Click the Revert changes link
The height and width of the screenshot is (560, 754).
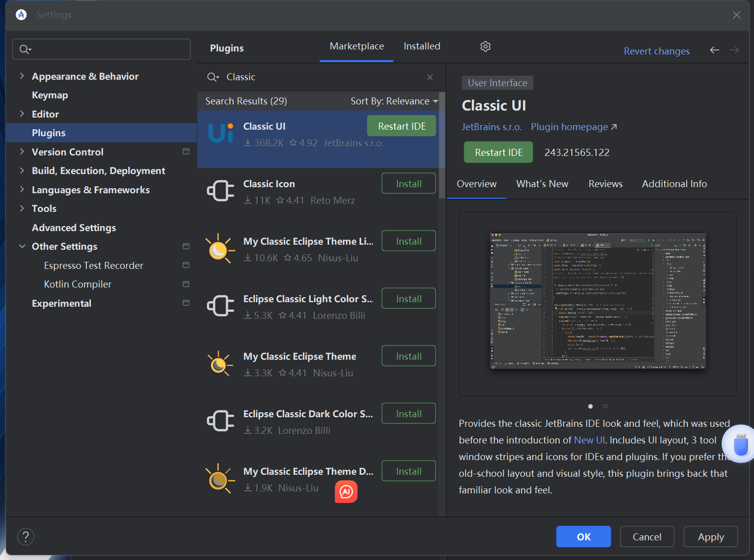tap(657, 51)
